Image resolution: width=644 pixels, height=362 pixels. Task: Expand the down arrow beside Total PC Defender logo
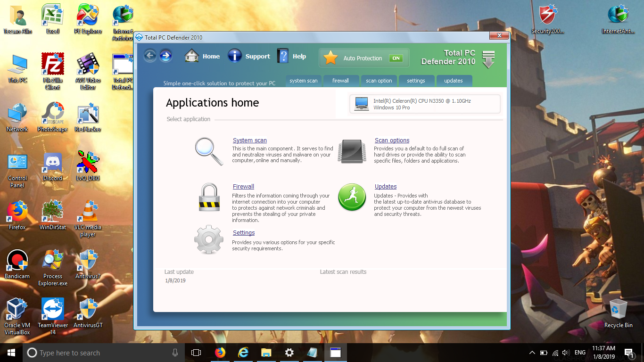pyautogui.click(x=488, y=59)
